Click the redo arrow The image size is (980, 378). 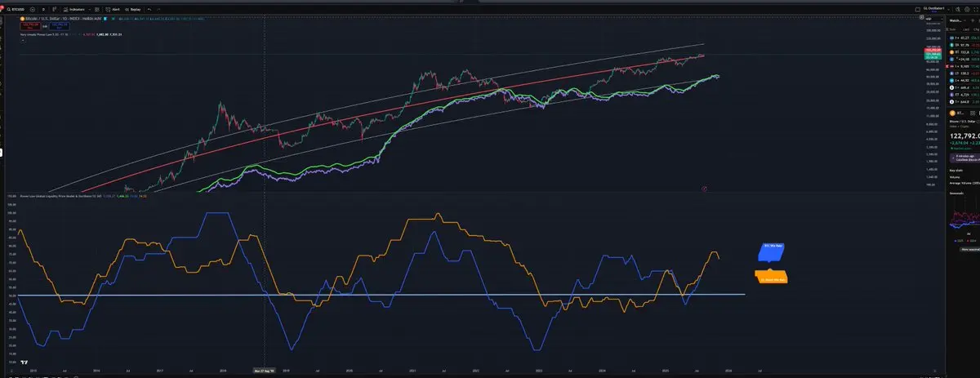pos(158,9)
